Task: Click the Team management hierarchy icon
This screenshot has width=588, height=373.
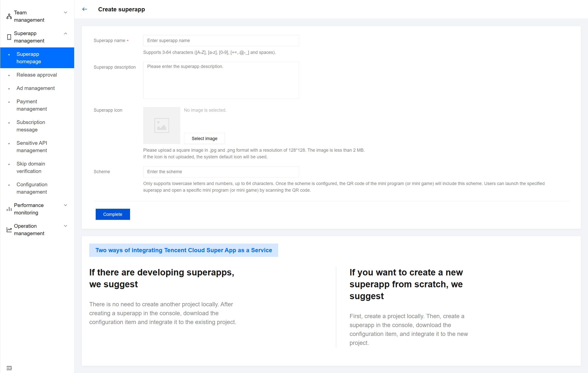Action: 9,16
